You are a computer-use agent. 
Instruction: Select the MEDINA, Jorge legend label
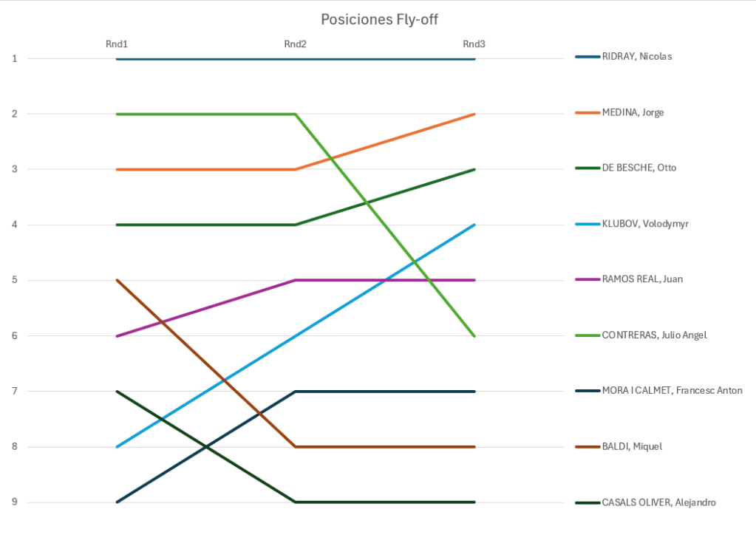pos(633,112)
